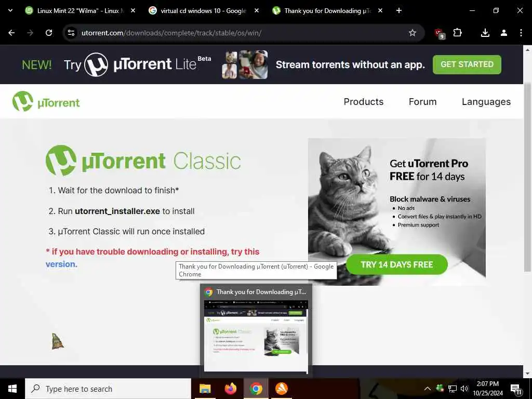Click the µTorrent Classic logo heading
Image resolution: width=532 pixels, height=399 pixels.
143,161
